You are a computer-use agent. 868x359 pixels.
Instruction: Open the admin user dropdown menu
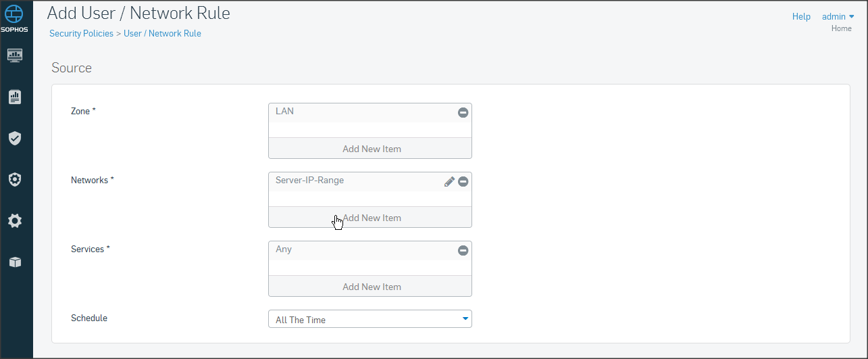838,16
